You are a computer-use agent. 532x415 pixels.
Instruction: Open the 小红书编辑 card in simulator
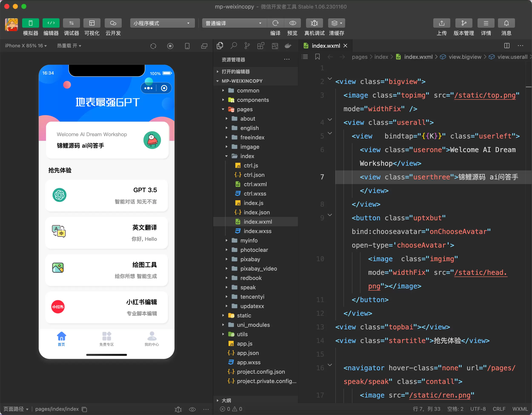point(107,307)
